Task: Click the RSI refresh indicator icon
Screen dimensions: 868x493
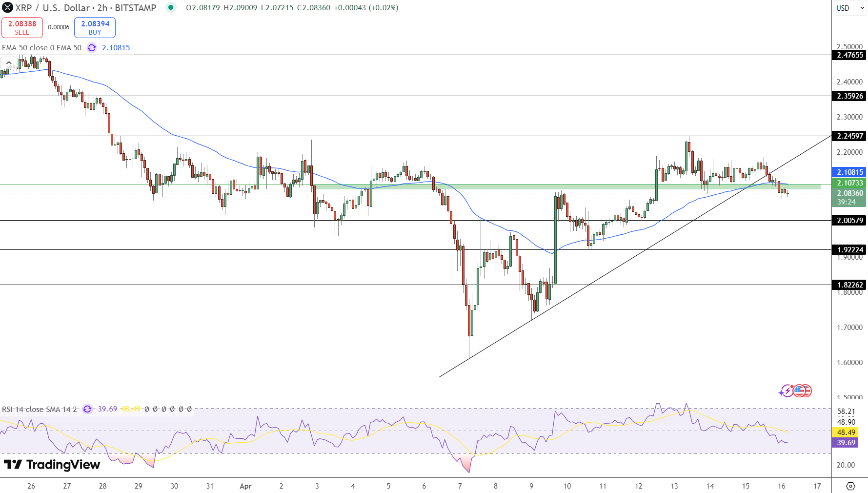Action: coord(87,409)
